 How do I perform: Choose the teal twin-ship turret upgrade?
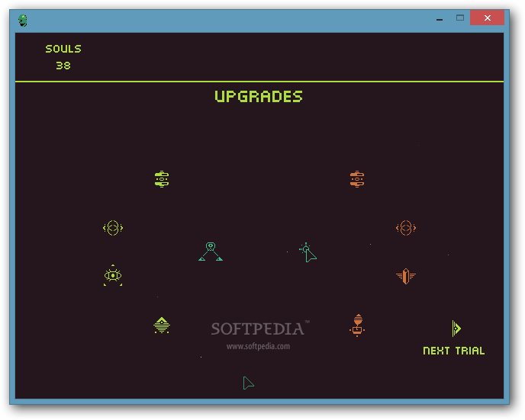tap(211, 252)
